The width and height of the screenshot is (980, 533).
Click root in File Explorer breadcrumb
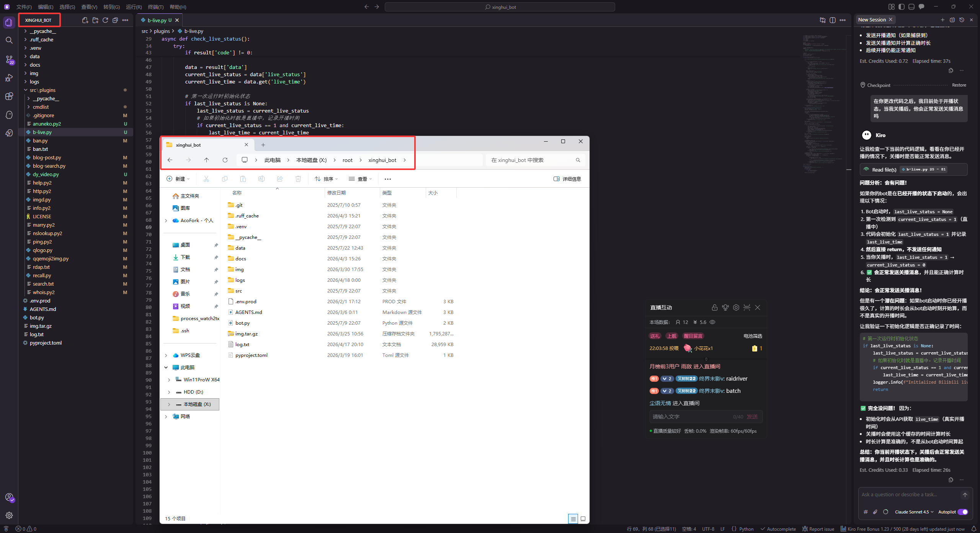click(347, 160)
